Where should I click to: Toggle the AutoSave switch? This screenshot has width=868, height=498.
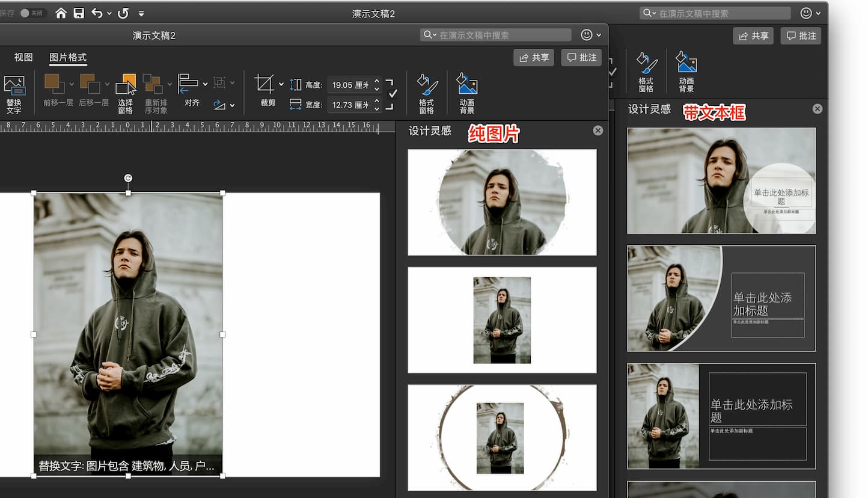pos(33,13)
